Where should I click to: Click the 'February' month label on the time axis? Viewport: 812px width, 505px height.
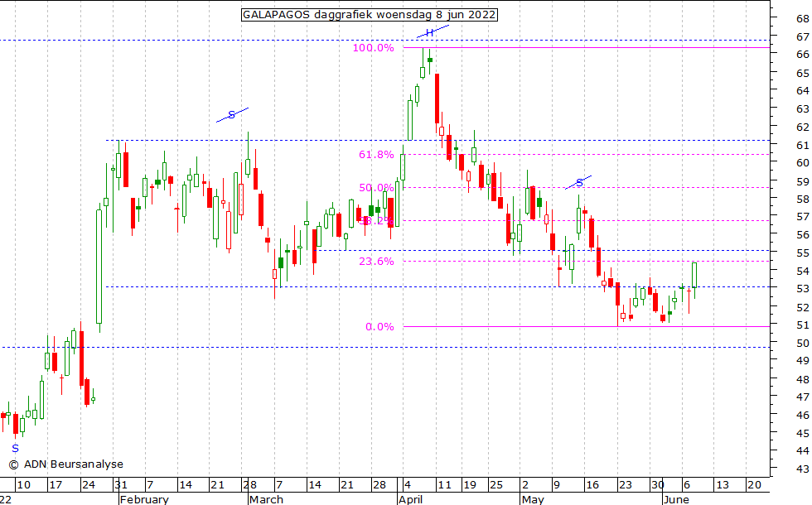click(144, 499)
